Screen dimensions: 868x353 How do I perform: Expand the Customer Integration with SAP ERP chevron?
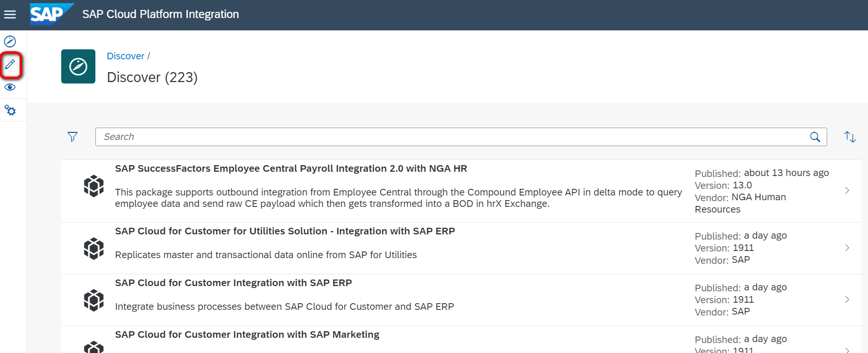coord(847,300)
